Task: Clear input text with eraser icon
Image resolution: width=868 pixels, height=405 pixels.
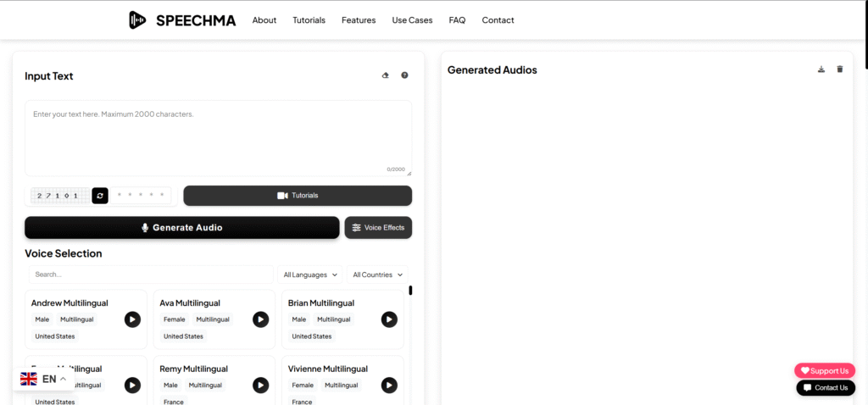Action: tap(386, 75)
